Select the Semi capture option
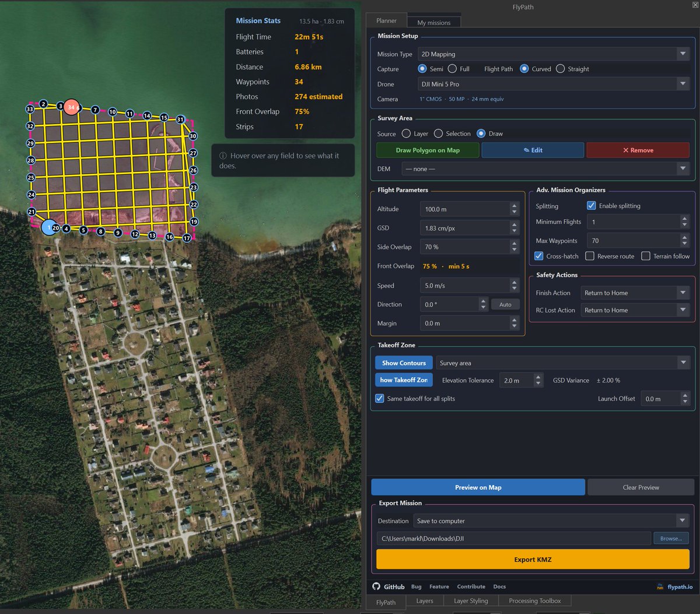Viewport: 700px width, 614px height. (x=423, y=69)
